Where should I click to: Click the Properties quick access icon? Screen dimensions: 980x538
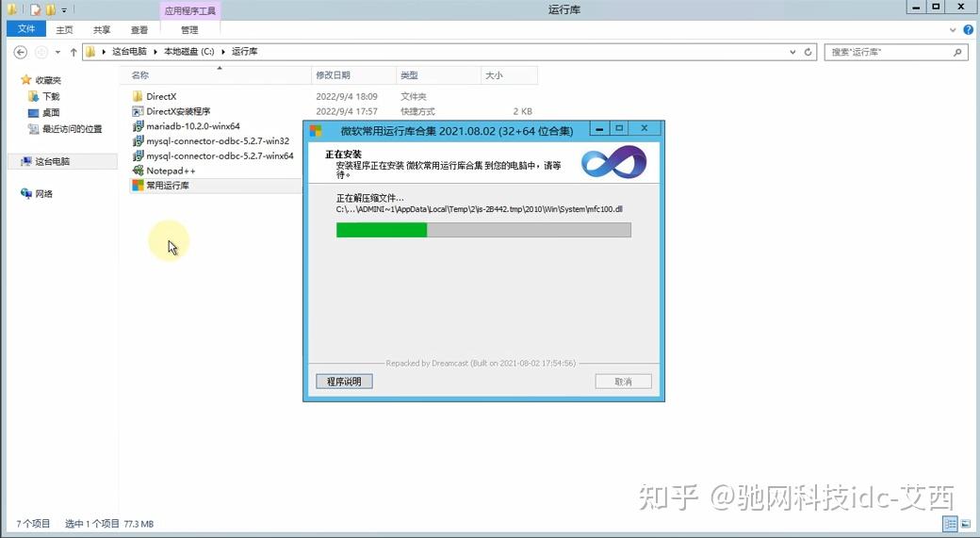point(36,10)
